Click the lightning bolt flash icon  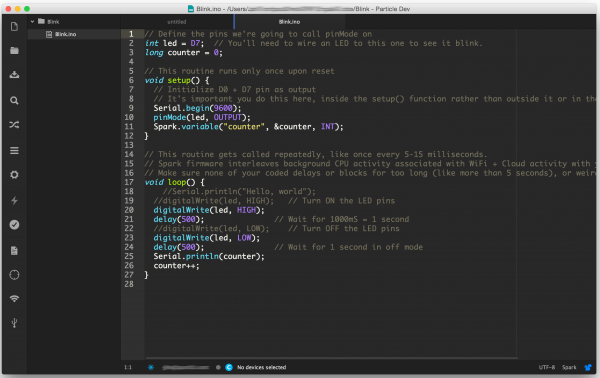14,200
